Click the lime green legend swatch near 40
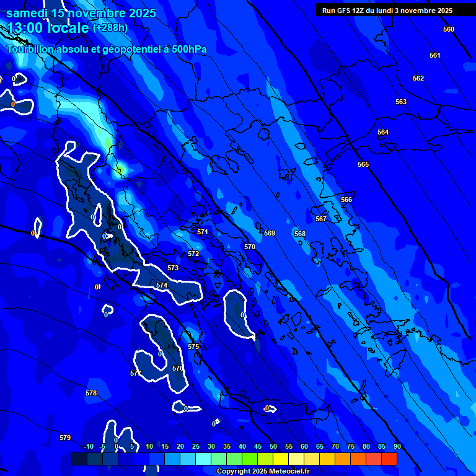The height and width of the screenshot is (476, 476). 249,459
